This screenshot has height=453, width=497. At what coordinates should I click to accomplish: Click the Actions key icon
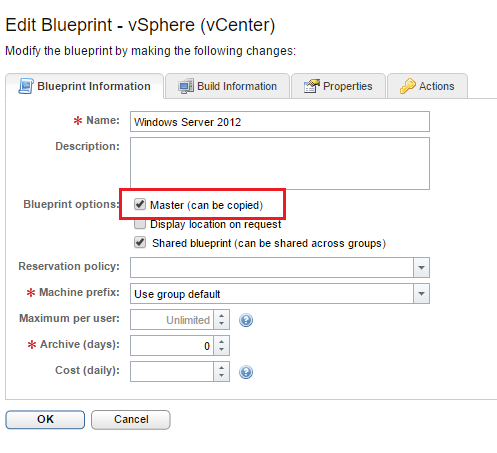408,86
